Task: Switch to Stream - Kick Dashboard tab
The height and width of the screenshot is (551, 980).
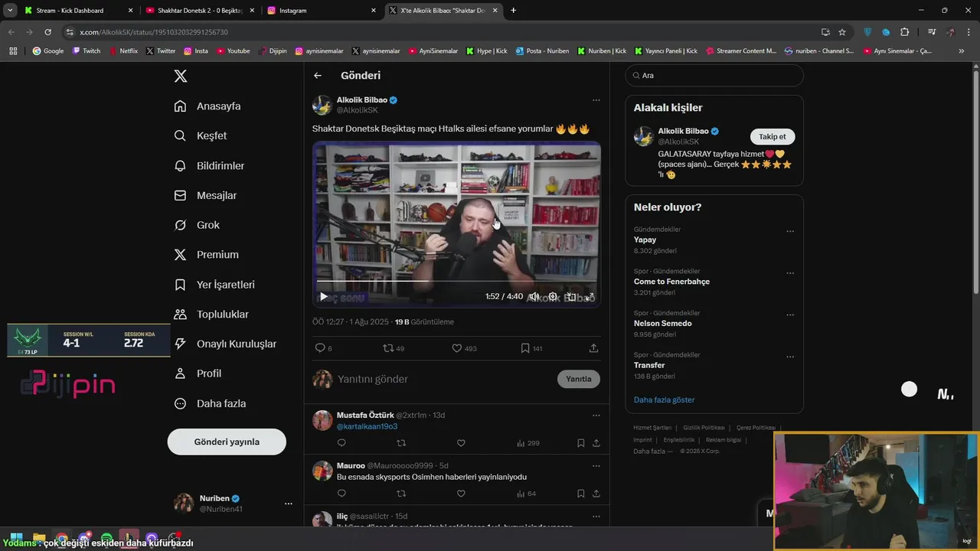Action: 79,11
